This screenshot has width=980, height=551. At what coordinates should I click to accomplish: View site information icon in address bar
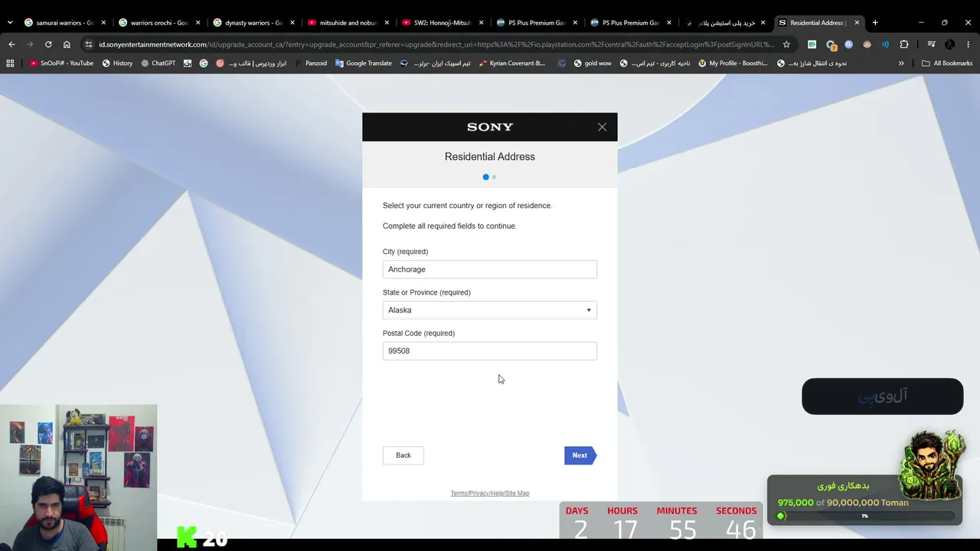click(x=89, y=44)
